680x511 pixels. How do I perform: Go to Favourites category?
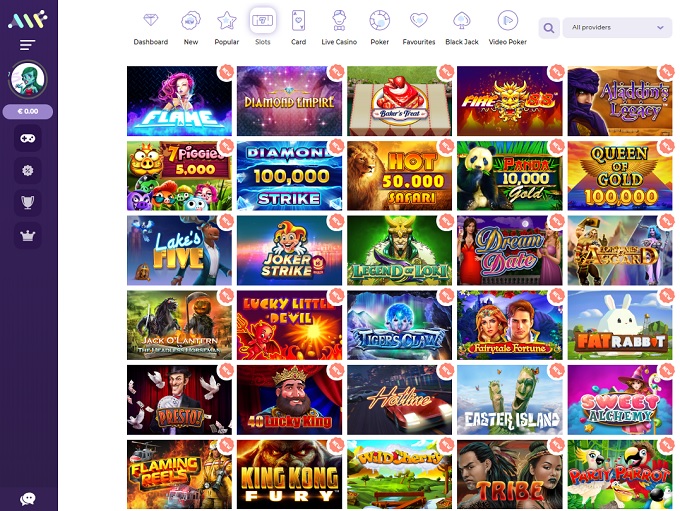(x=418, y=28)
